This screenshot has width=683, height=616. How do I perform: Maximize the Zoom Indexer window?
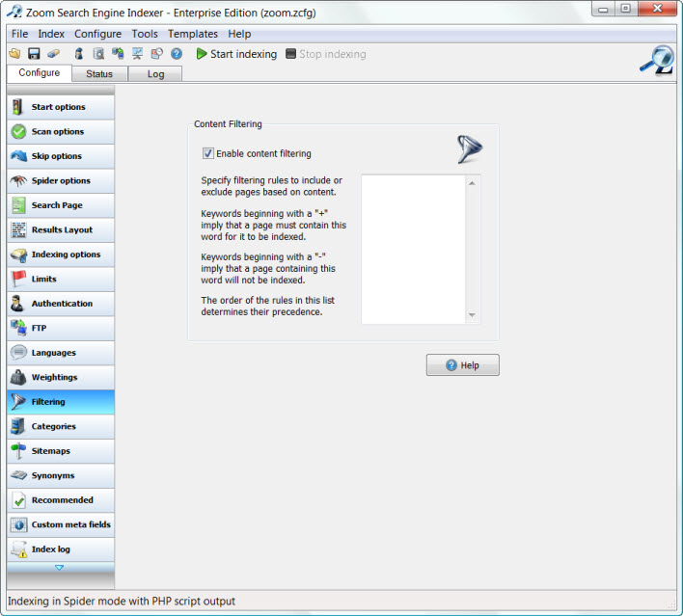(x=626, y=9)
